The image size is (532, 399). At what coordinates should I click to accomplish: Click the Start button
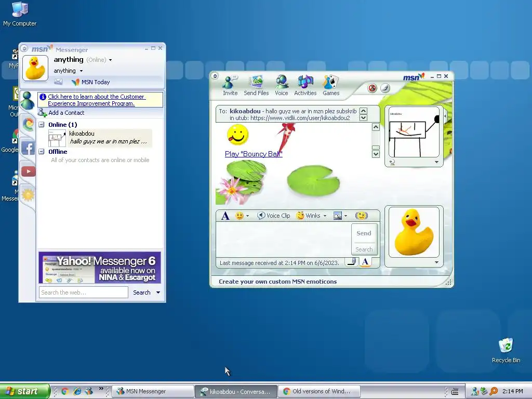[24, 391]
